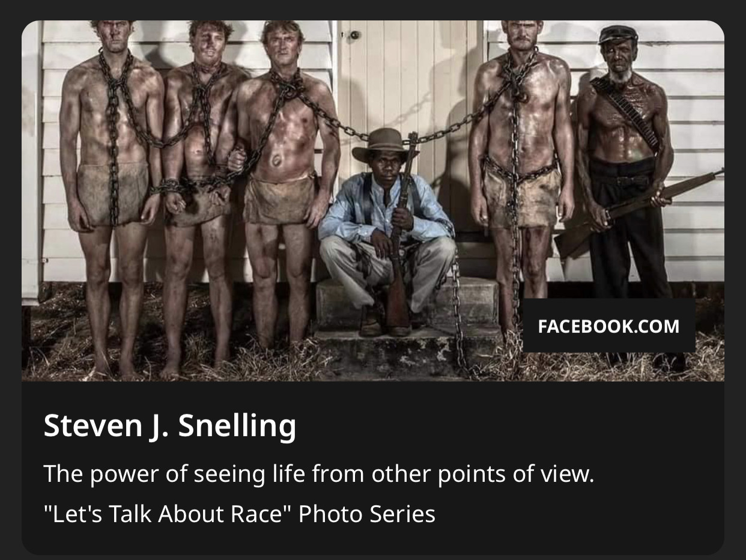Tap the leftmost chained man in photo
This screenshot has height=560, width=746.
(x=112, y=192)
